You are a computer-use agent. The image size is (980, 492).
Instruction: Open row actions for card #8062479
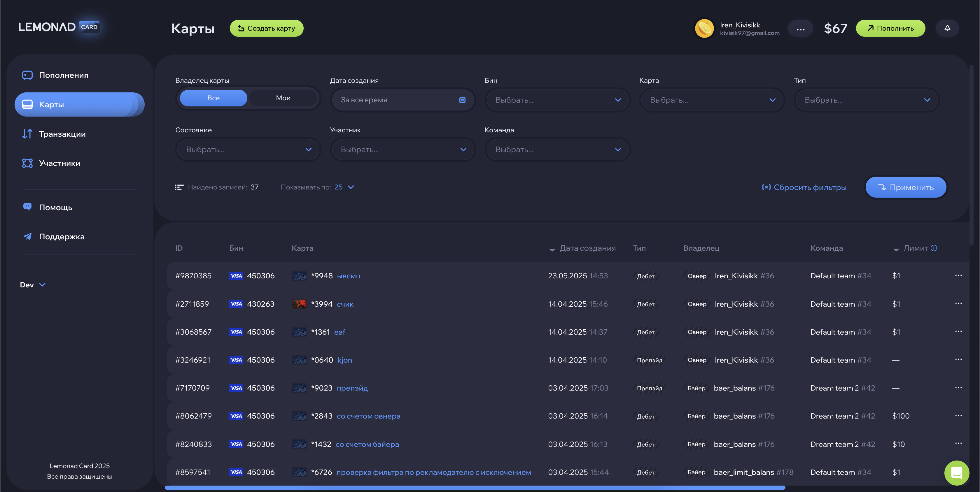(958, 416)
